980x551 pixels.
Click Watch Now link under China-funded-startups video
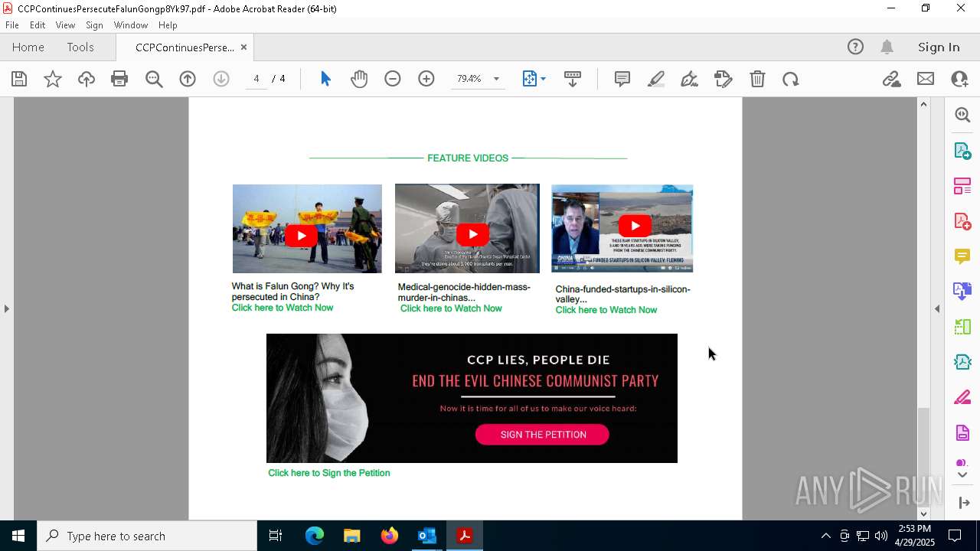[606, 310]
